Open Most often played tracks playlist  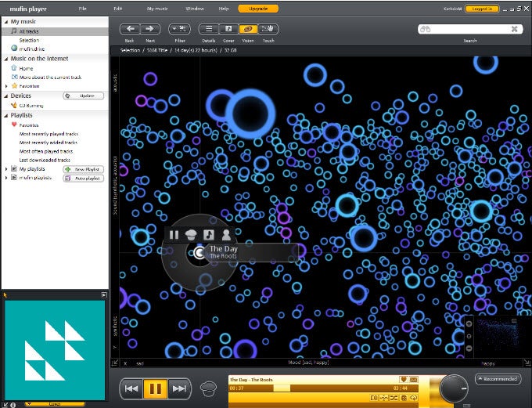point(46,151)
